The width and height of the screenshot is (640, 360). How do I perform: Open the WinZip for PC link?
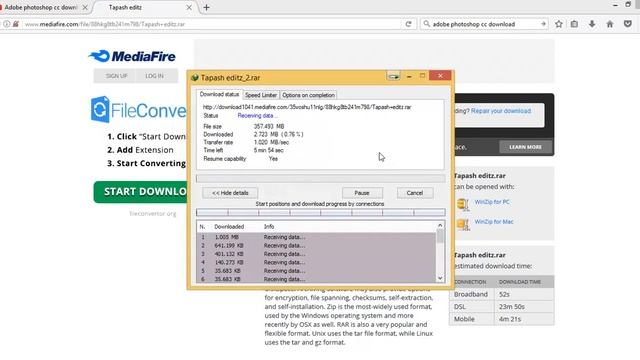[492, 202]
